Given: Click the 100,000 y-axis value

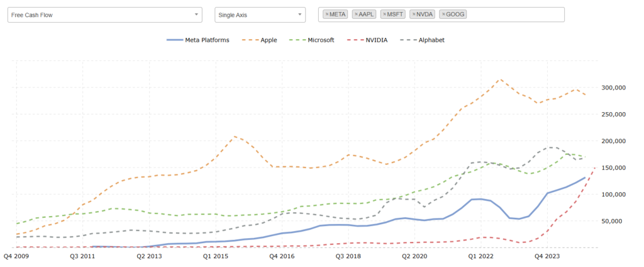Looking at the screenshot, I should [614, 194].
